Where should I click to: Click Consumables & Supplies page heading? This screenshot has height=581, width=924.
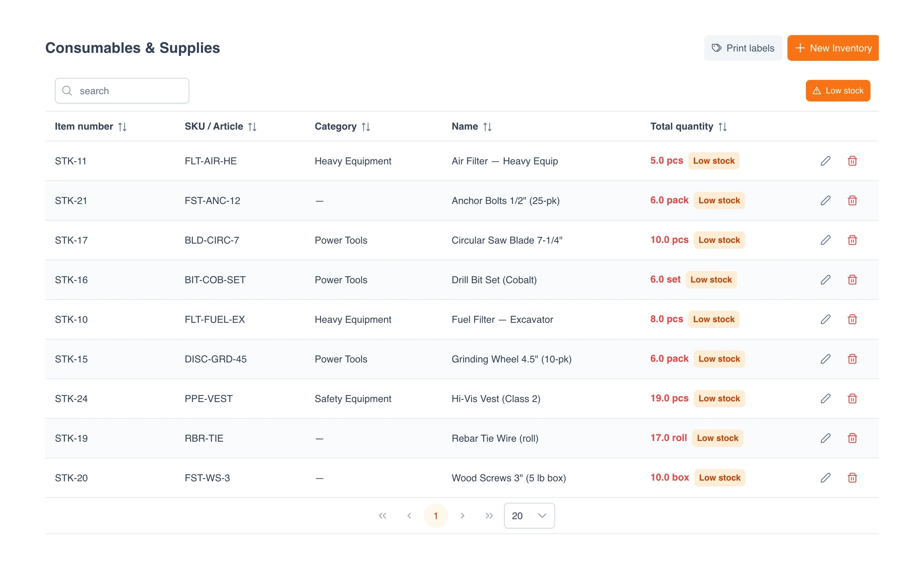(132, 48)
